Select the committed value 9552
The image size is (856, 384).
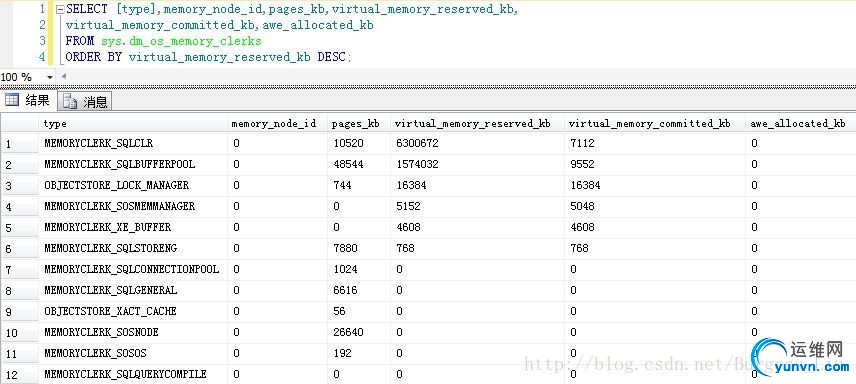(581, 164)
